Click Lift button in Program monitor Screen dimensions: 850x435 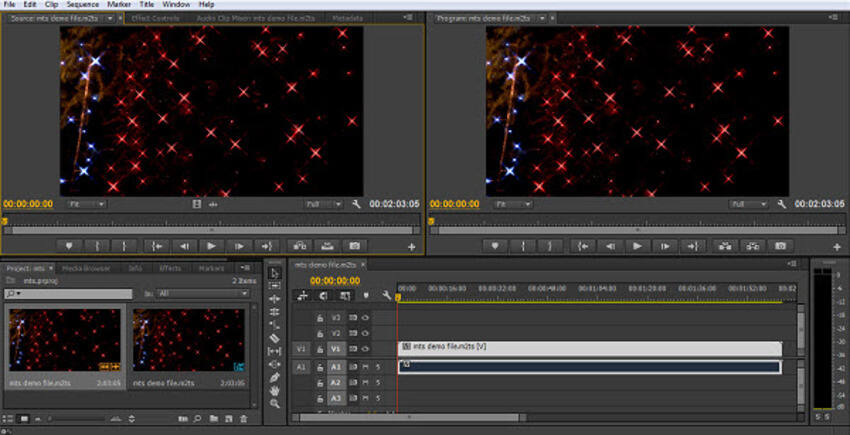725,246
